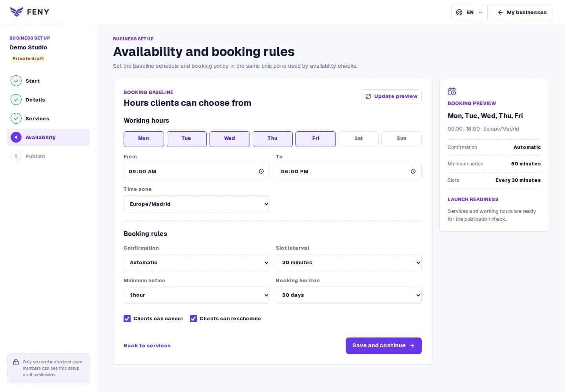Open the From time clock picker icon
Viewport: 565px width, 392px height.
click(261, 171)
